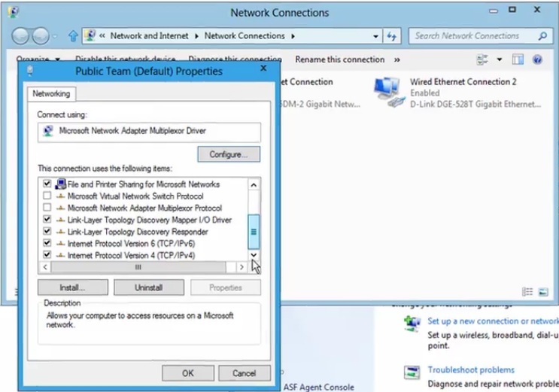Open the recent locations dropdown arrow

pos(54,36)
